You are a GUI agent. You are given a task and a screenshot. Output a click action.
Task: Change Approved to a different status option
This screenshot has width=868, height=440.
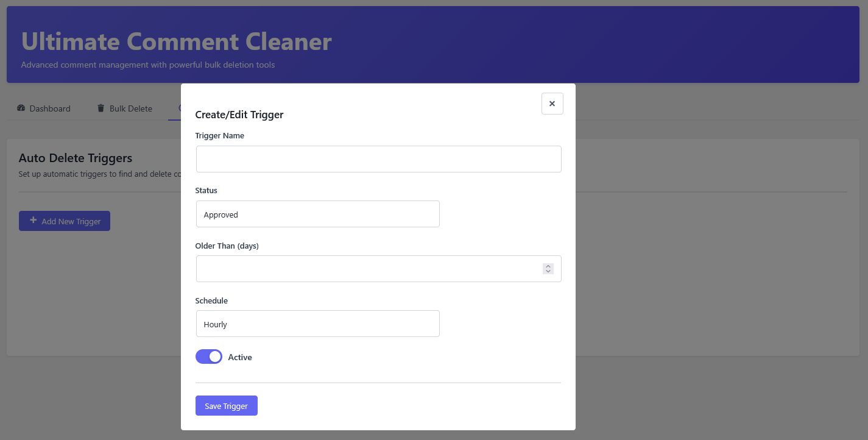[x=317, y=214]
